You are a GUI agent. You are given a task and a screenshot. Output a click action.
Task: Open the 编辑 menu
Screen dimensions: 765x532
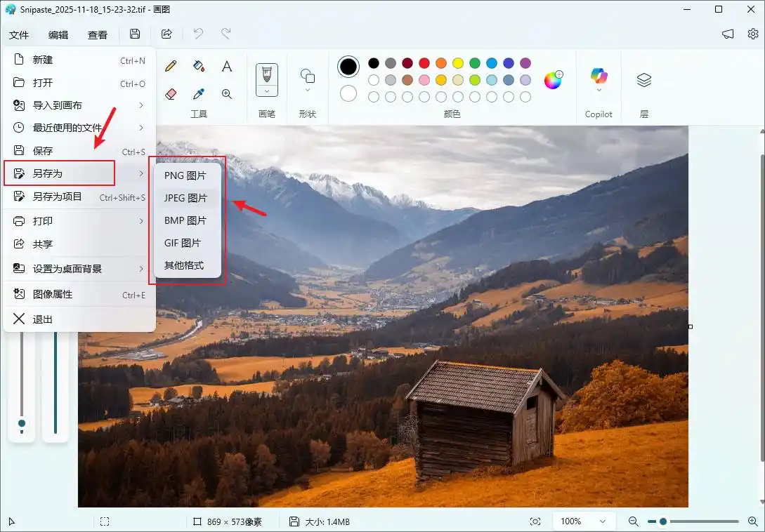tap(58, 34)
